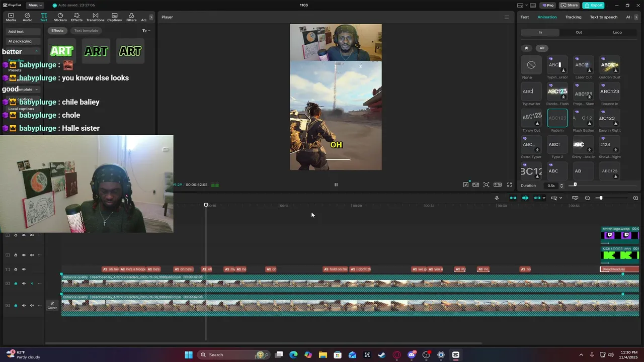Open the Stickers panel

click(60, 17)
